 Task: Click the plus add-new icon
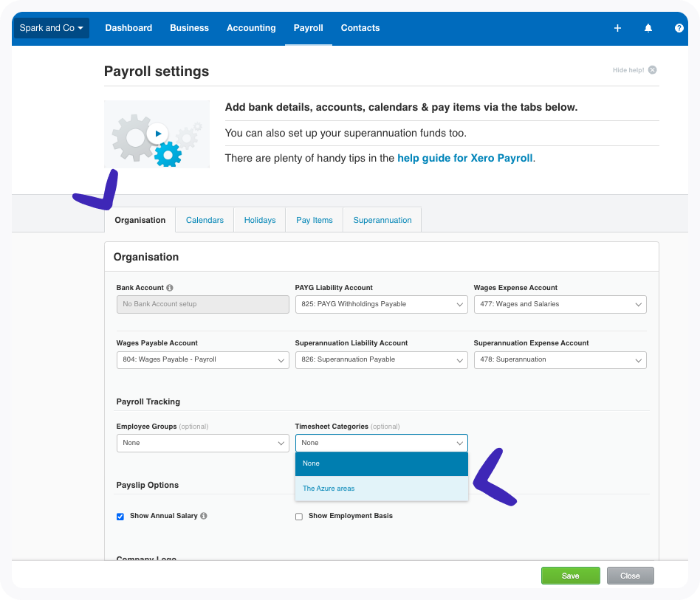point(617,28)
